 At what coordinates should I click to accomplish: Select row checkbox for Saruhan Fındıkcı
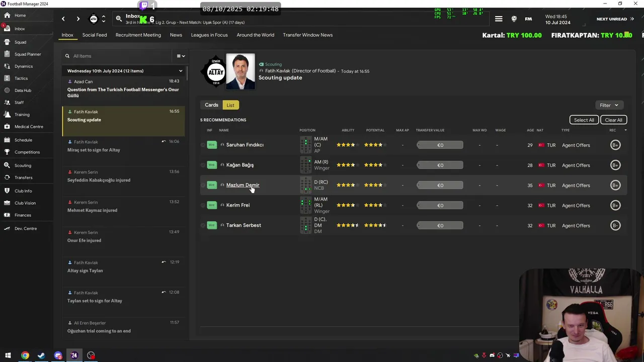(x=203, y=145)
